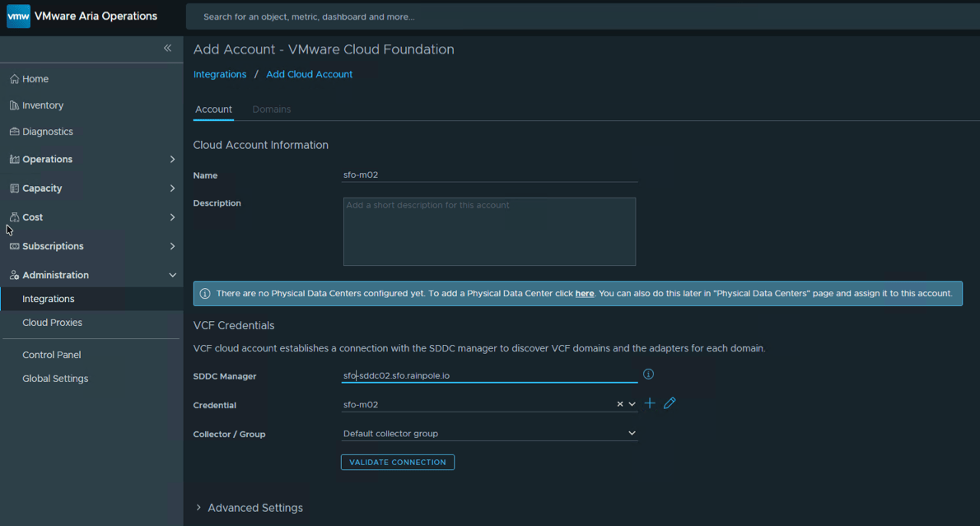Click the Diagnostics icon in sidebar
Image resolution: width=980 pixels, height=526 pixels.
click(x=14, y=131)
